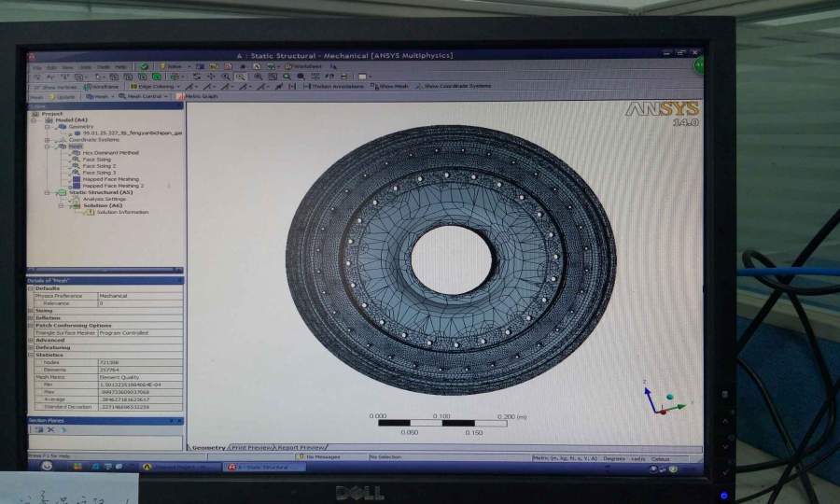840x504 pixels.
Task: Expand the Advanced section in Details
Action: pyautogui.click(x=31, y=340)
